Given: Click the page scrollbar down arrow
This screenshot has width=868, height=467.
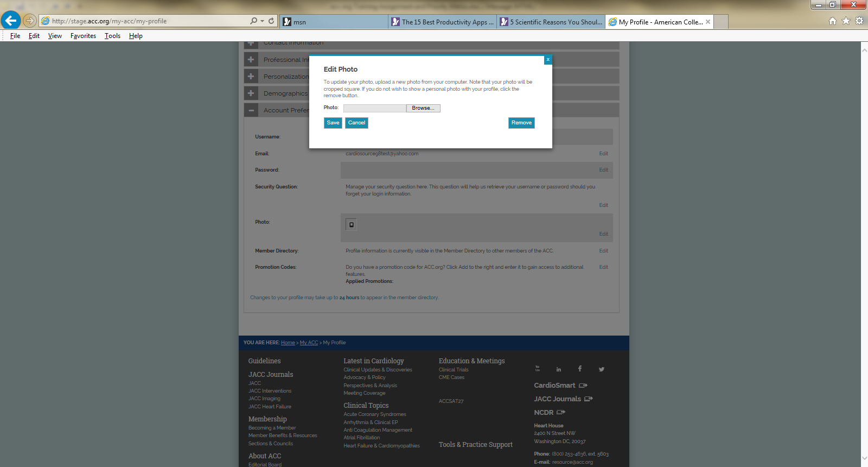Looking at the screenshot, I should (864, 459).
